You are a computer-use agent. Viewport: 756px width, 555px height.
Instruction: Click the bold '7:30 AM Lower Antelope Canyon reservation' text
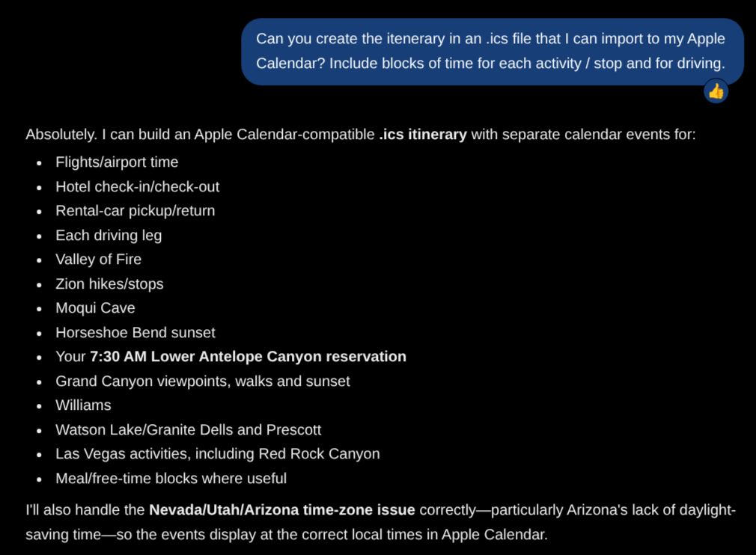pyautogui.click(x=248, y=357)
